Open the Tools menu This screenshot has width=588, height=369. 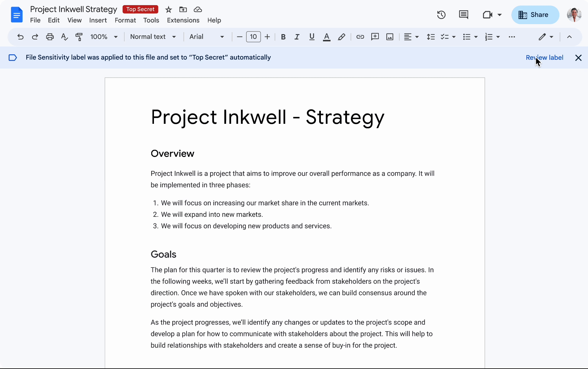151,20
